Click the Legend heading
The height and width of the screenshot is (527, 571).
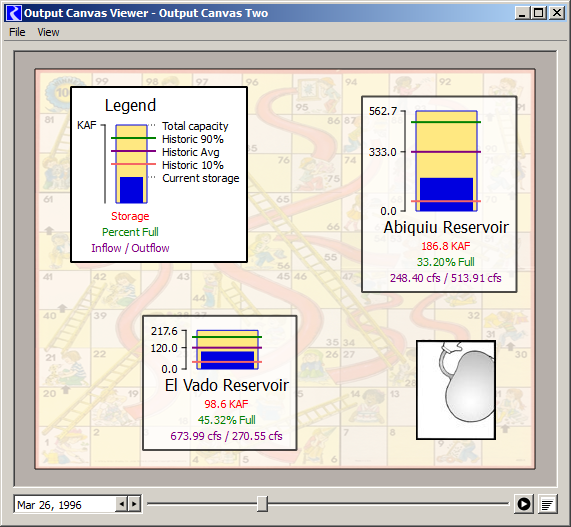[x=130, y=106]
